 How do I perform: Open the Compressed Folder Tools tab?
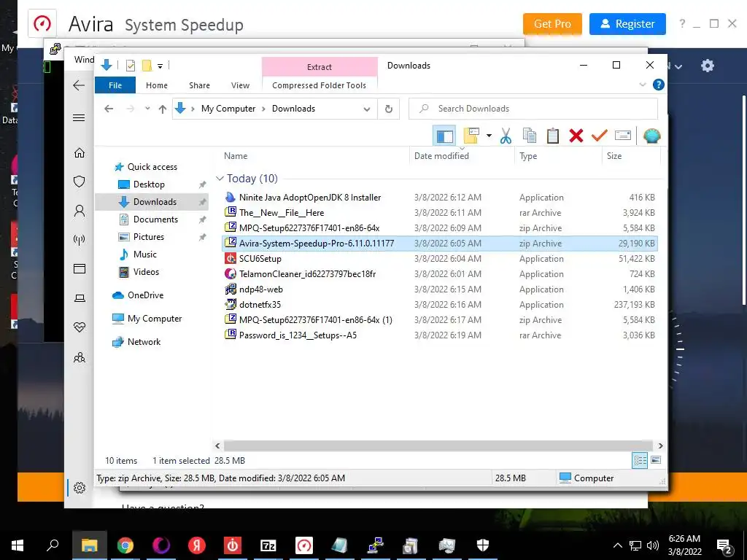[x=320, y=85]
